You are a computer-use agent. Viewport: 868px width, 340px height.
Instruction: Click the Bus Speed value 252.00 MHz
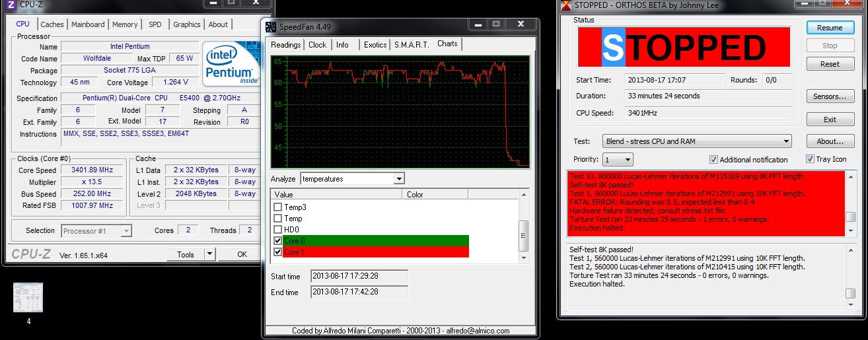point(93,194)
